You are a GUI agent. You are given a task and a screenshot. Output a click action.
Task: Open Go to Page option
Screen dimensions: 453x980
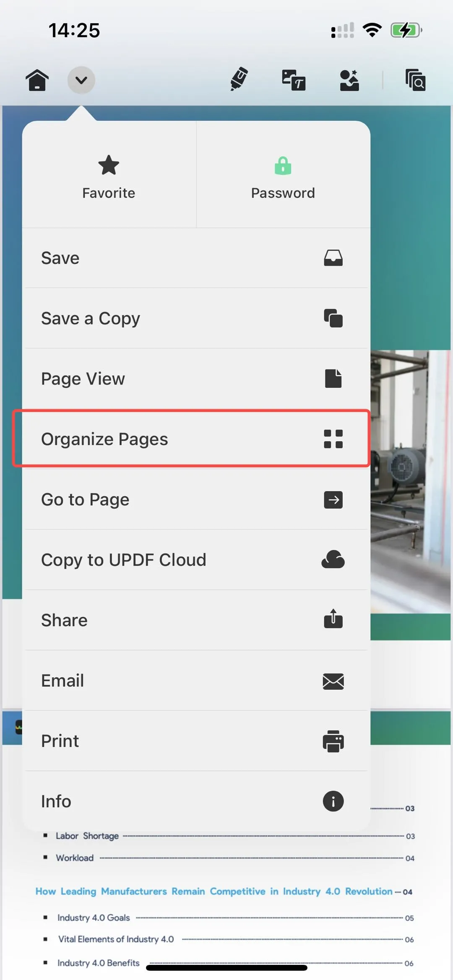196,499
